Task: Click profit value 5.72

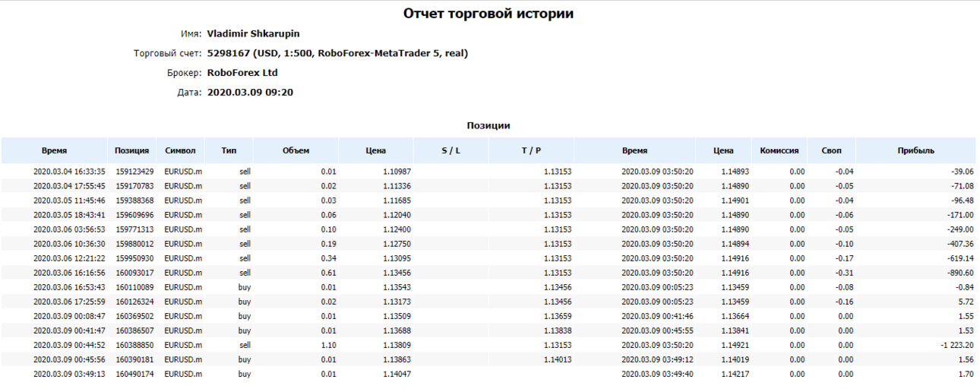Action: point(966,302)
